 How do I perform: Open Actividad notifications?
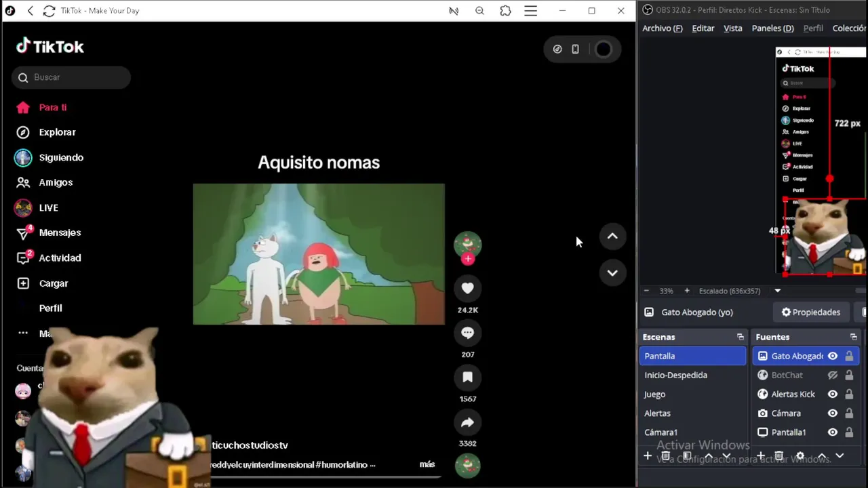[x=49, y=258]
